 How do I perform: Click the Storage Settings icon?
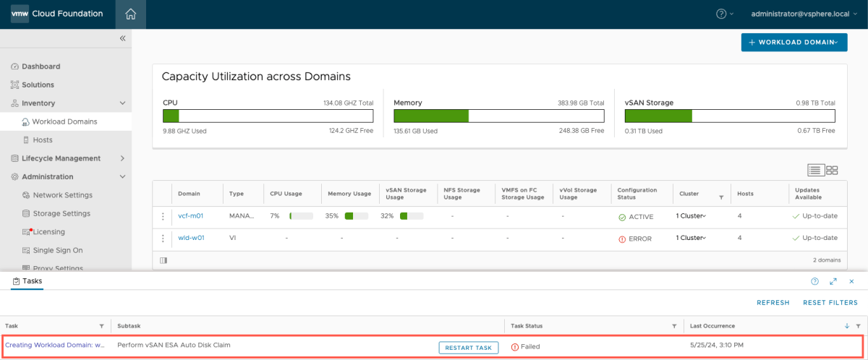27,214
